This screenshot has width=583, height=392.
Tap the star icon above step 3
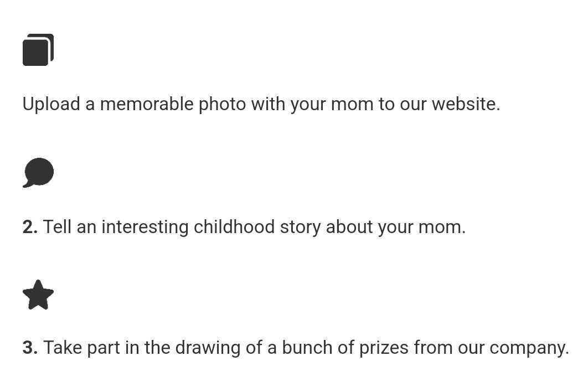point(38,295)
